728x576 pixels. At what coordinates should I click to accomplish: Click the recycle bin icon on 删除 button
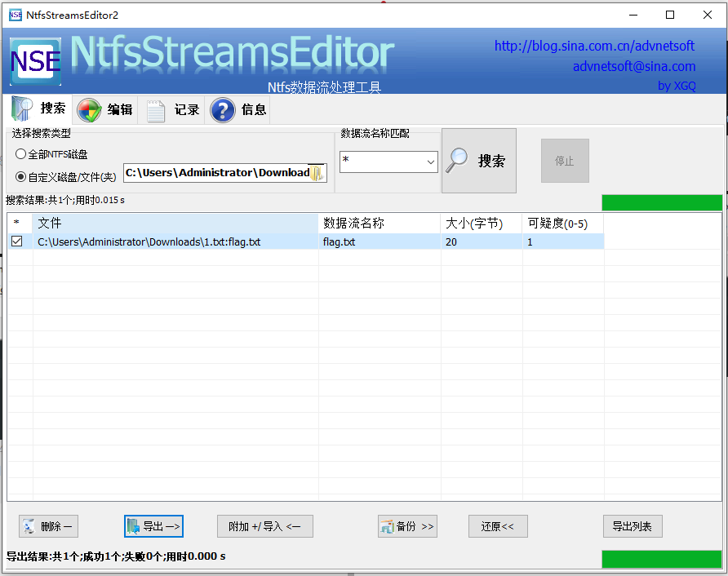[29, 526]
